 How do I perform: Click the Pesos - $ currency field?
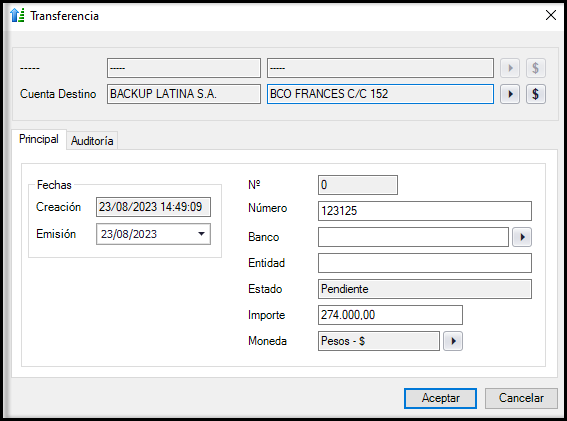tap(379, 341)
